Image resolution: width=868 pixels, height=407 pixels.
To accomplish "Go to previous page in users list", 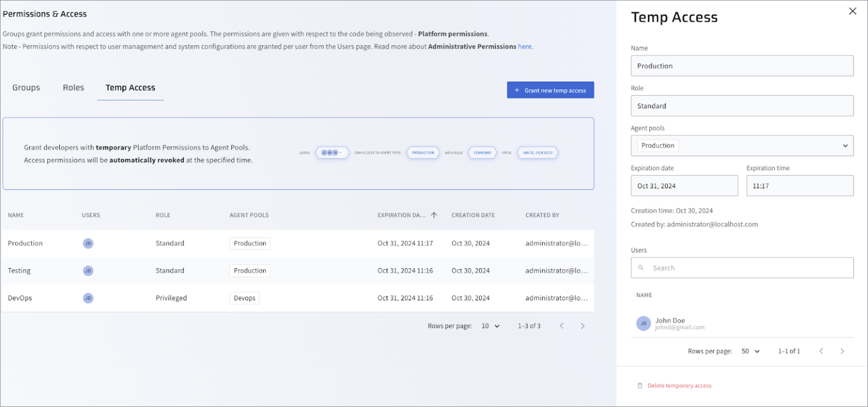I will tap(821, 351).
